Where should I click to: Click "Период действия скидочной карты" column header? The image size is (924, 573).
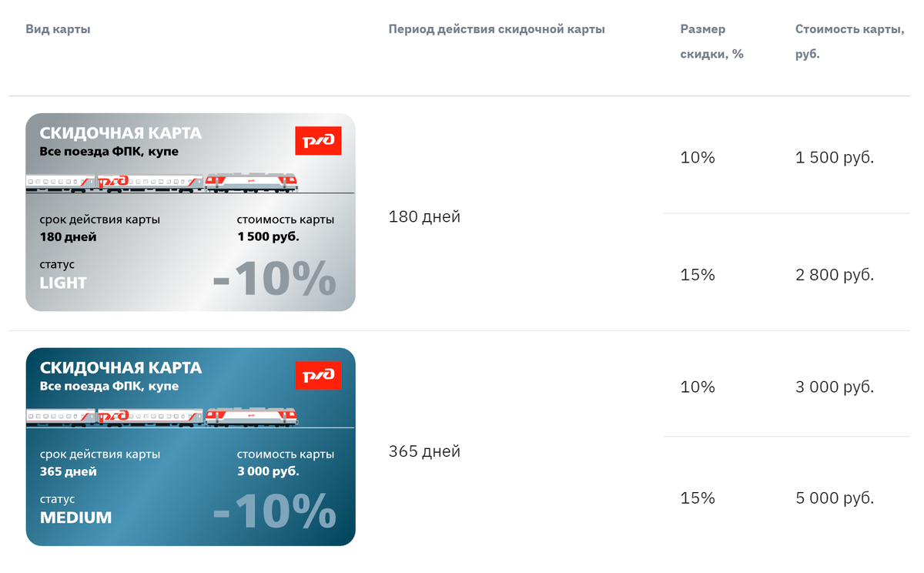(497, 29)
